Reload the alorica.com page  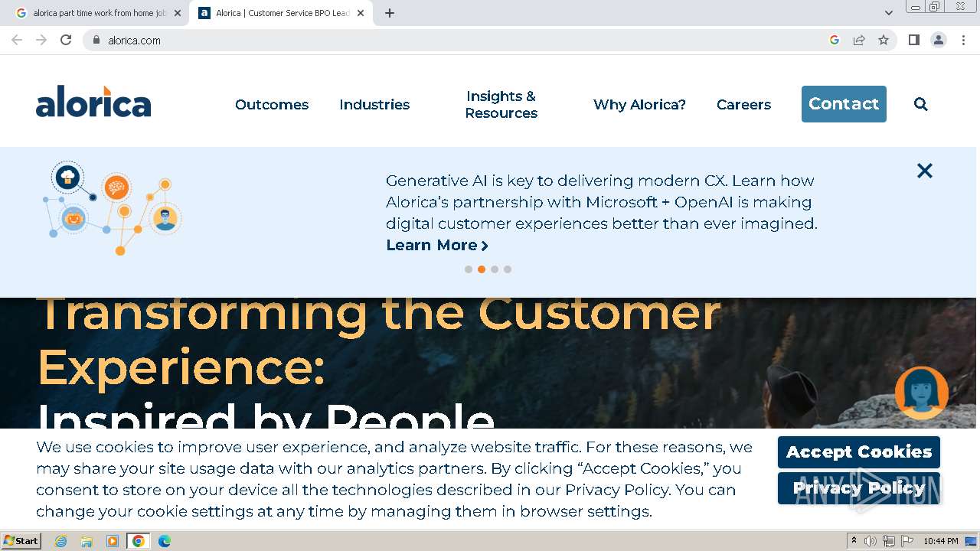(x=66, y=40)
